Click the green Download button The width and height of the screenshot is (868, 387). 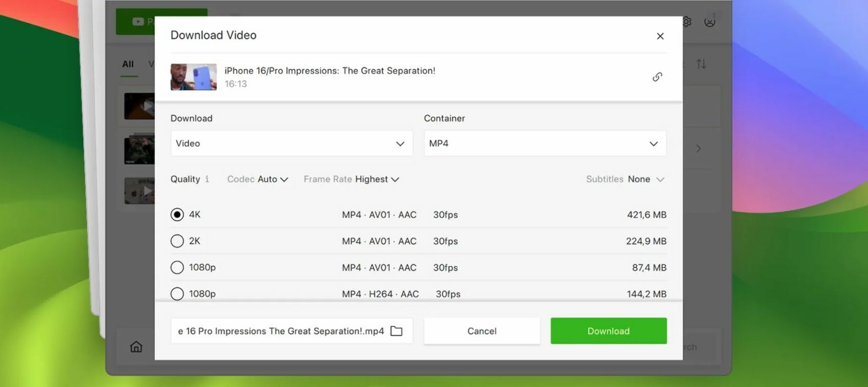pos(609,331)
